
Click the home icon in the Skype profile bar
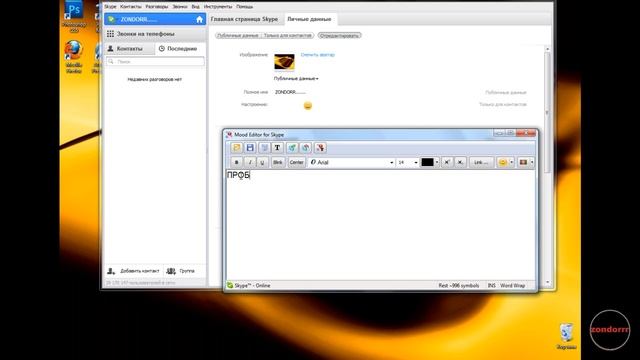(199, 19)
